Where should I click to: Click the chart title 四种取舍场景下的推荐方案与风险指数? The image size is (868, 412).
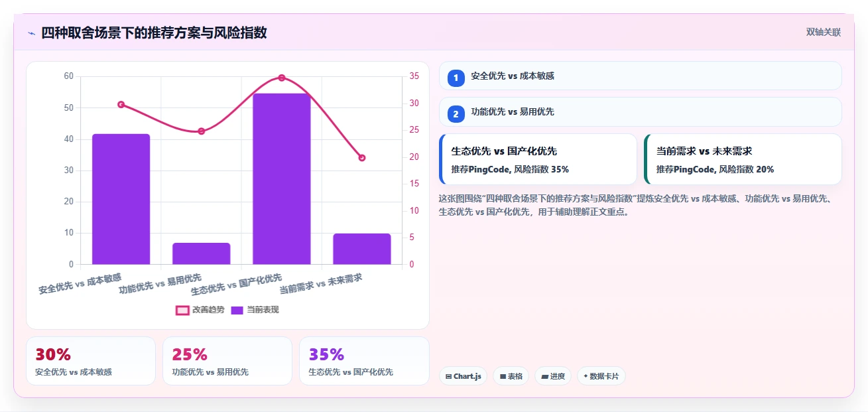point(154,33)
